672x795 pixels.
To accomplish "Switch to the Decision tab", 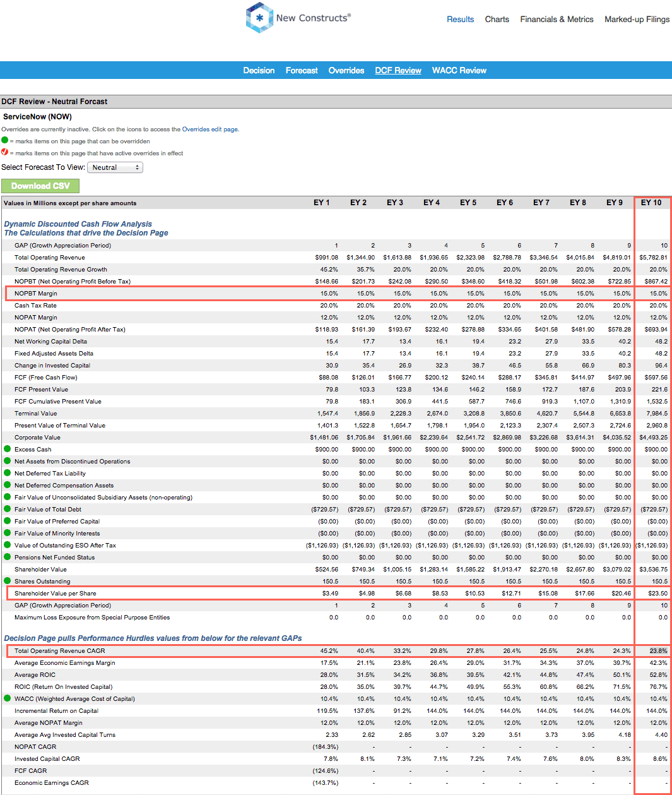I will point(259,70).
